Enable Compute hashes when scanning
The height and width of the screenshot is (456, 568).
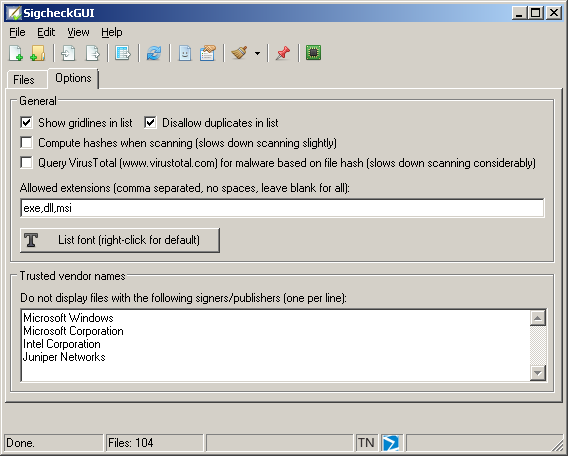[x=26, y=143]
